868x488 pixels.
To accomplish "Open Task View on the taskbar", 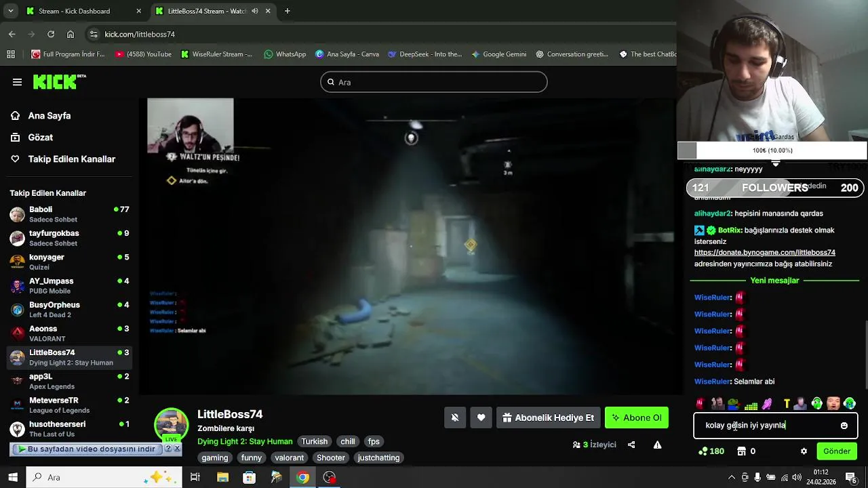I will tap(195, 477).
